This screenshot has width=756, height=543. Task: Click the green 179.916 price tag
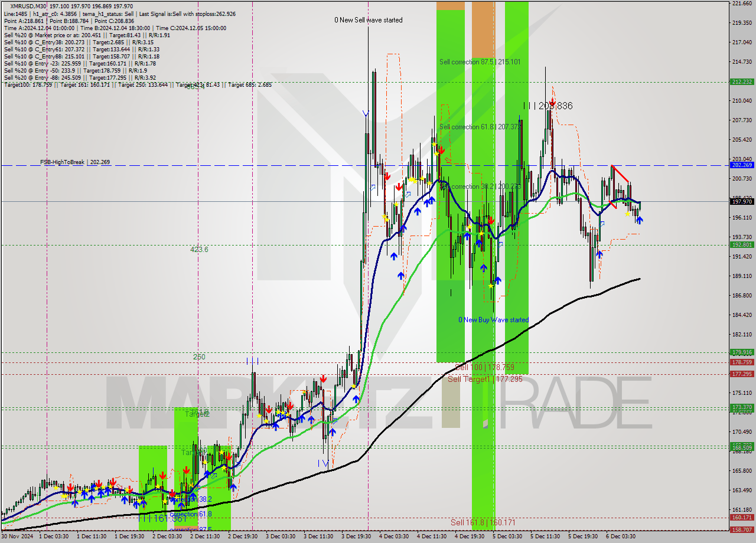[x=742, y=352]
